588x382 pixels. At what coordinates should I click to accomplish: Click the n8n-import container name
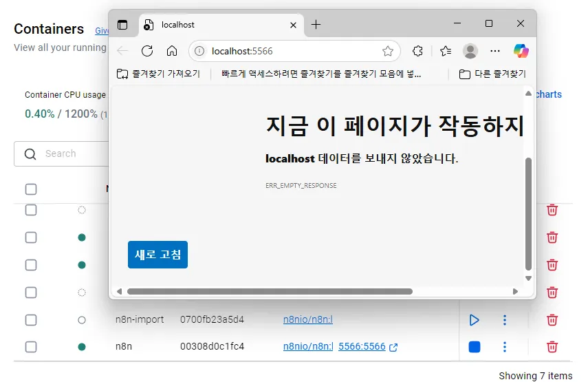point(140,319)
